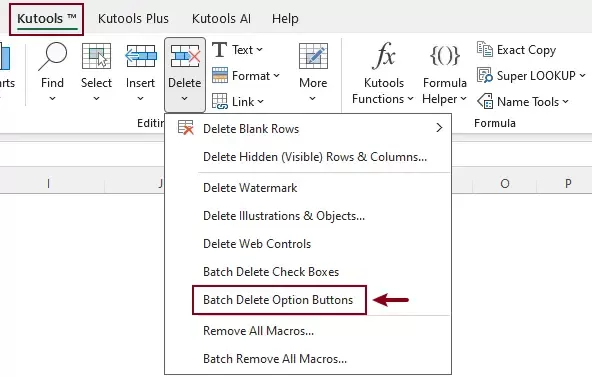592x377 pixels.
Task: Switch to the Kutools Plus tab
Action: coord(133,18)
